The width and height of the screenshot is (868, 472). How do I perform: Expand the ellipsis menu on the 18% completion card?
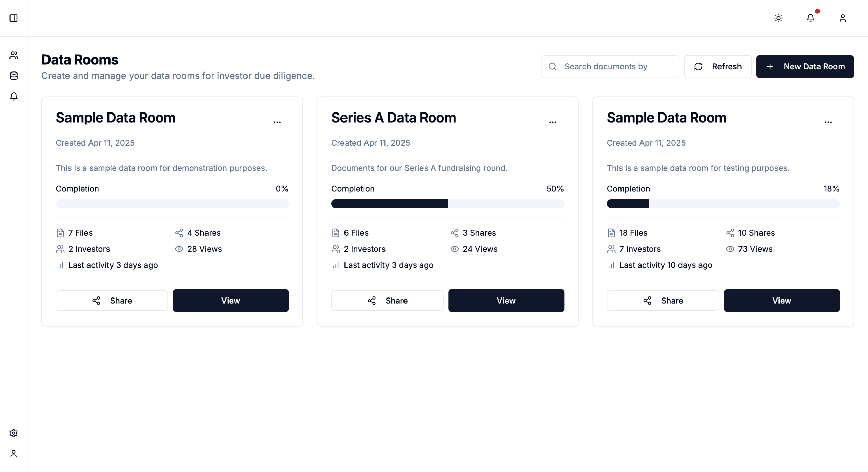click(828, 122)
